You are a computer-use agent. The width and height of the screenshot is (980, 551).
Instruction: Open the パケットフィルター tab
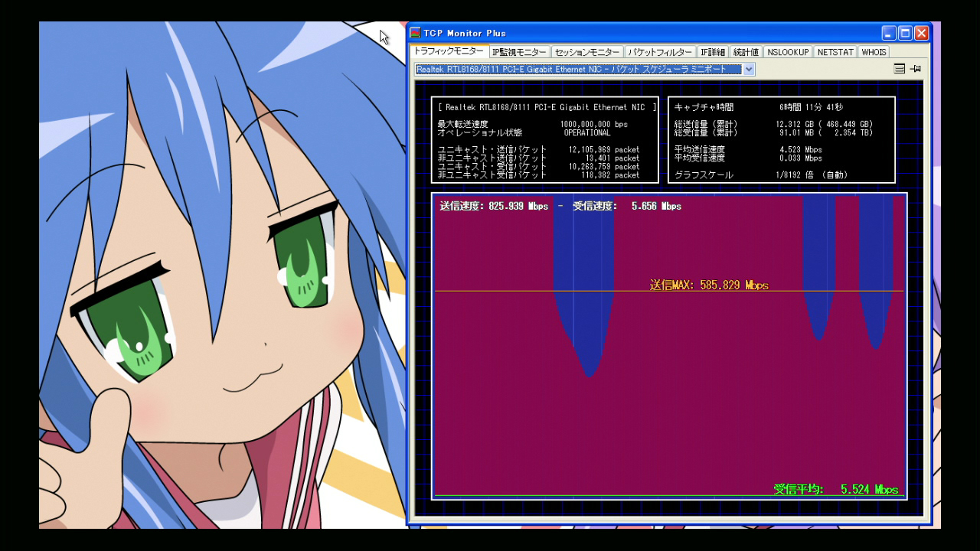[x=659, y=52]
